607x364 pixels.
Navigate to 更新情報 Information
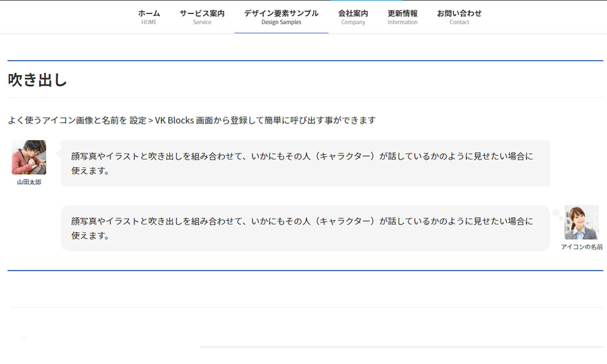click(x=402, y=17)
